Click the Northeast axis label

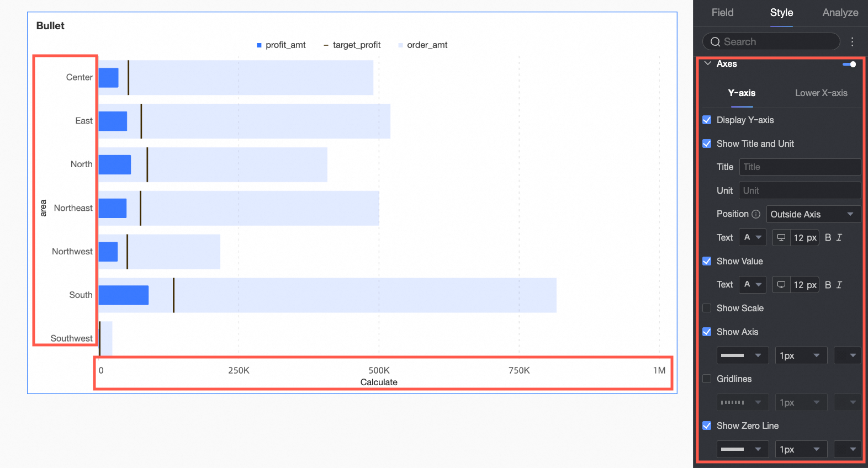tap(73, 208)
